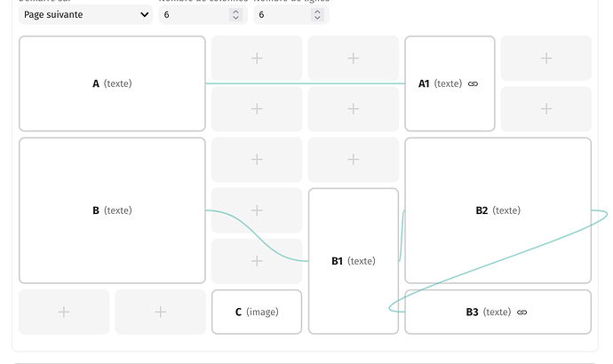Add block in bottom-left corner plus cell
The width and height of the screenshot is (613, 364).
pos(64,312)
